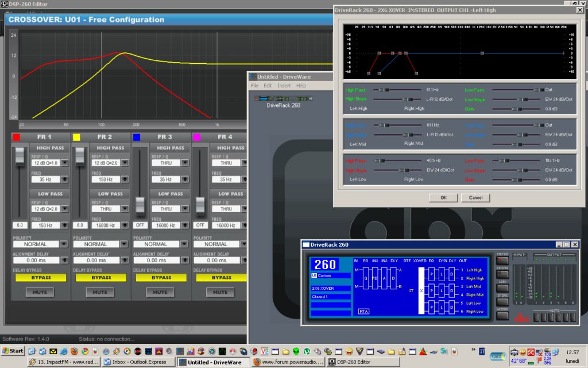The width and height of the screenshot is (588, 368).
Task: Switch to the ImpactFM browser taskbar button
Action: point(64,362)
